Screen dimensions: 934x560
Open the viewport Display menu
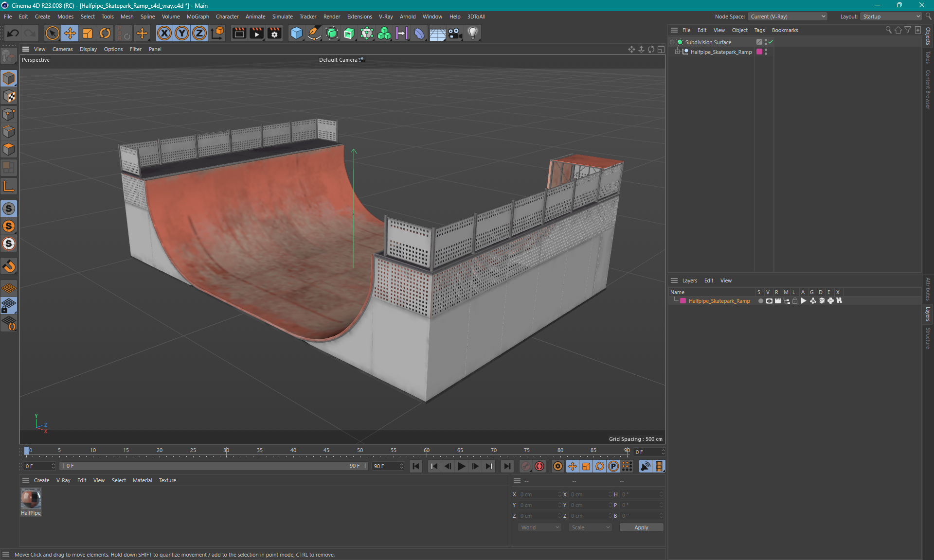point(88,49)
